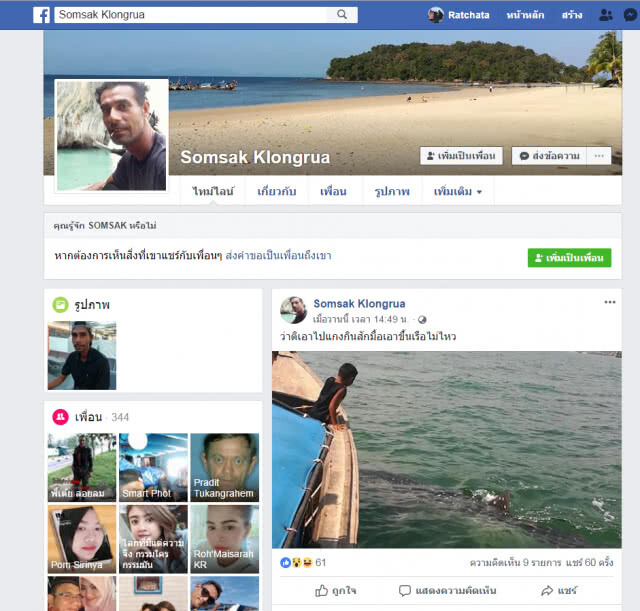Click the haha reaction emoji icon
The height and width of the screenshot is (611, 640).
point(307,563)
